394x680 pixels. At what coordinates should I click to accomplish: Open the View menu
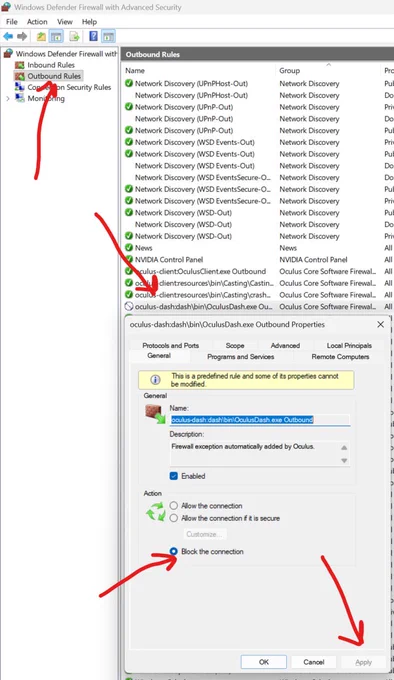coord(65,22)
